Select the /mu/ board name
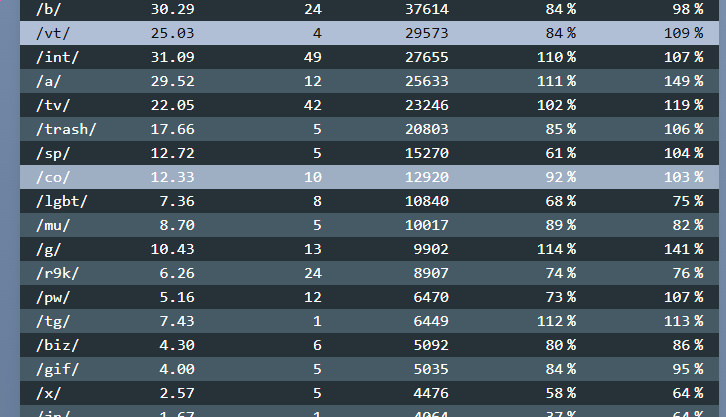This screenshot has width=726, height=417. 53,225
